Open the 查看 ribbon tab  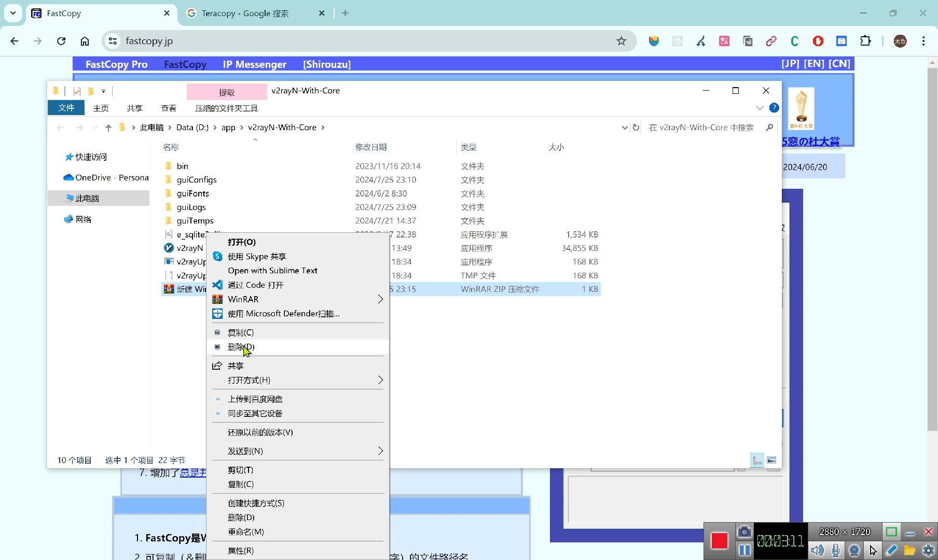click(x=169, y=108)
